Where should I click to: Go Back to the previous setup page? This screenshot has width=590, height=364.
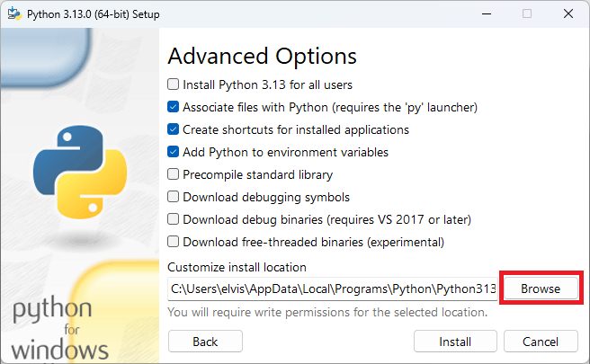click(x=205, y=342)
